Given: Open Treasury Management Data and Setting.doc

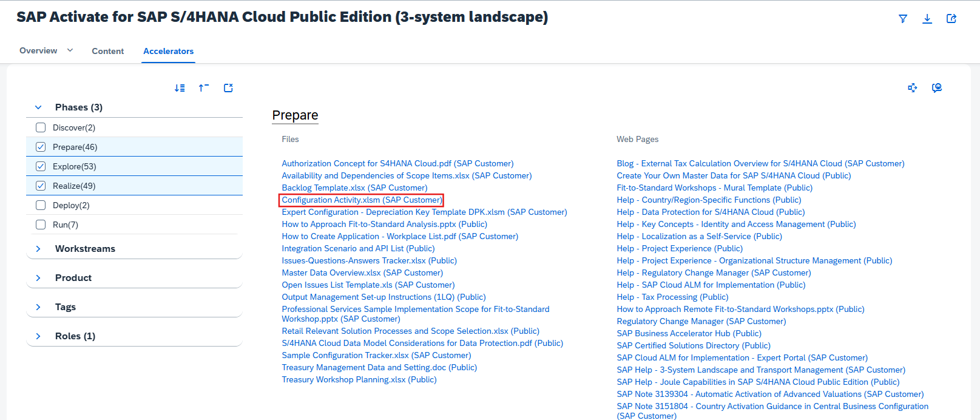Looking at the screenshot, I should (x=379, y=367).
